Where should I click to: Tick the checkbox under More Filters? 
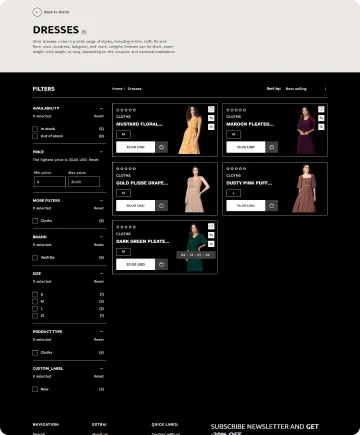tap(35, 221)
